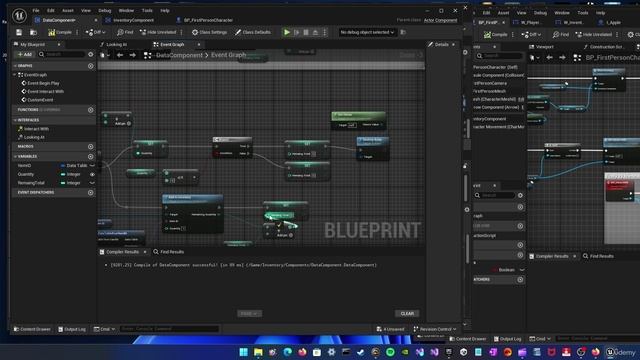Collapse the EventGraph tree node
The width and height of the screenshot is (640, 360).
[x=15, y=75]
